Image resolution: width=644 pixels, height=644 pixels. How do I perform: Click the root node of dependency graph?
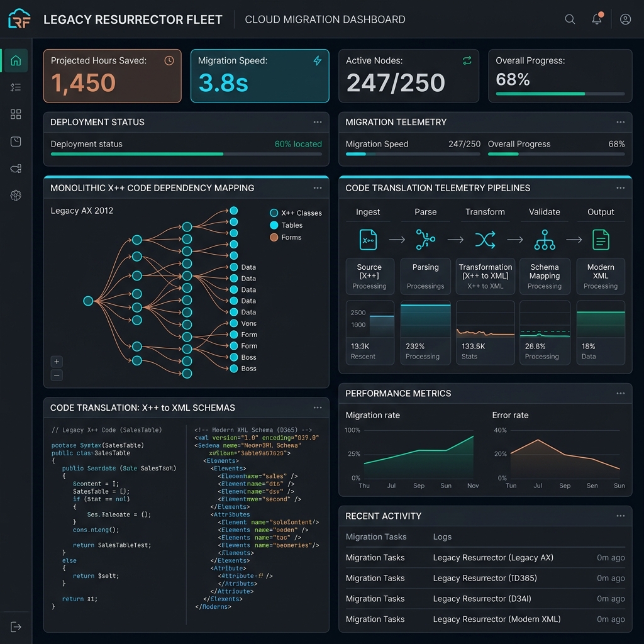(88, 301)
